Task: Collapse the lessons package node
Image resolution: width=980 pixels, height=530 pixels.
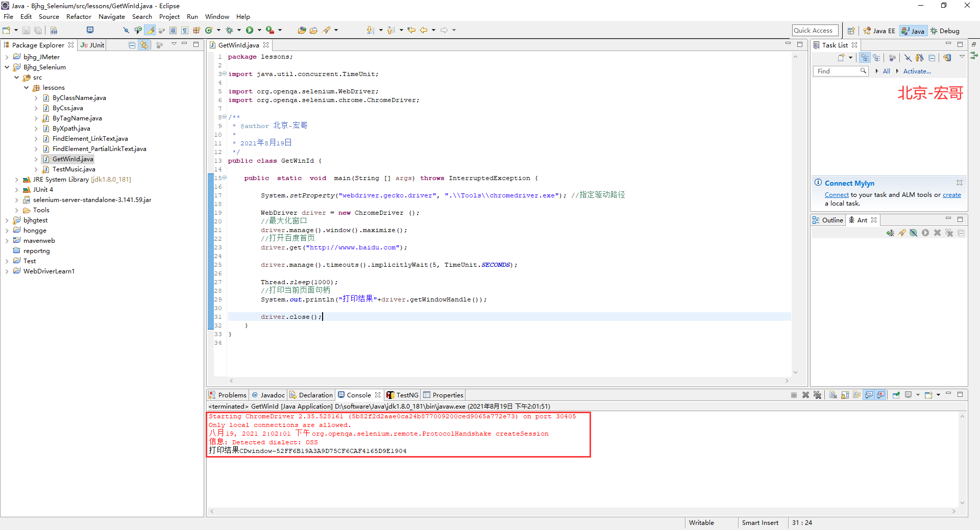Action: [x=26, y=88]
